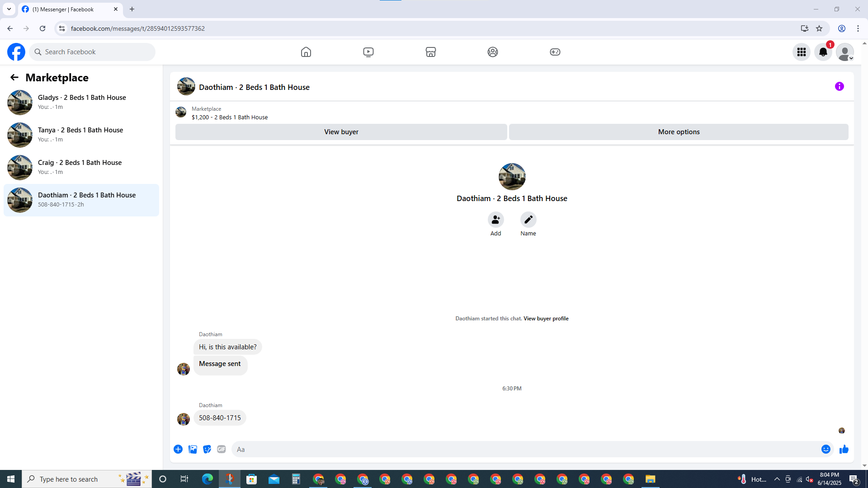868x488 pixels.
Task: Open more actions plus icon in composer
Action: coord(178,449)
